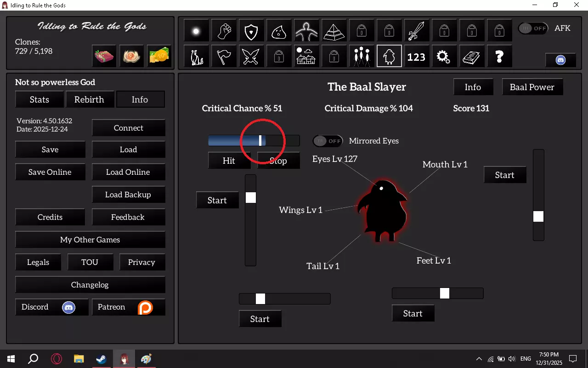
Task: Open the Discord button in left panel
Action: (51, 307)
